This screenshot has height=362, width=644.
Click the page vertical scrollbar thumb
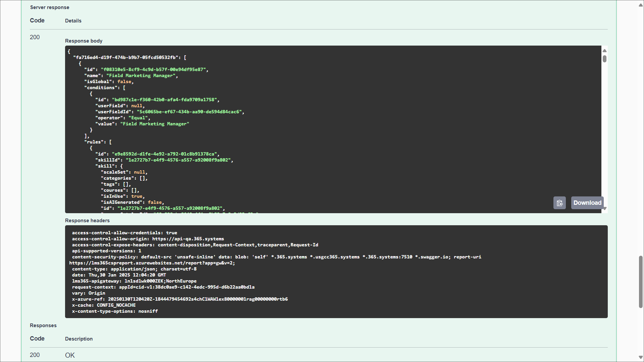point(640,282)
